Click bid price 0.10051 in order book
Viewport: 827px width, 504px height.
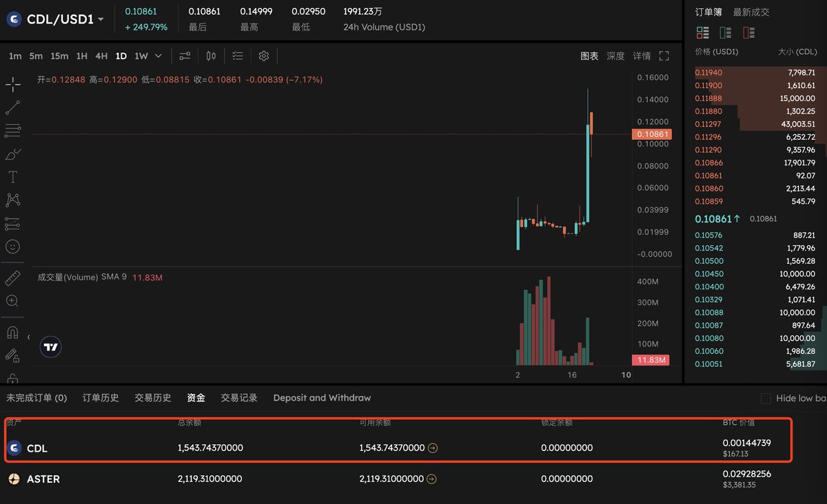708,364
